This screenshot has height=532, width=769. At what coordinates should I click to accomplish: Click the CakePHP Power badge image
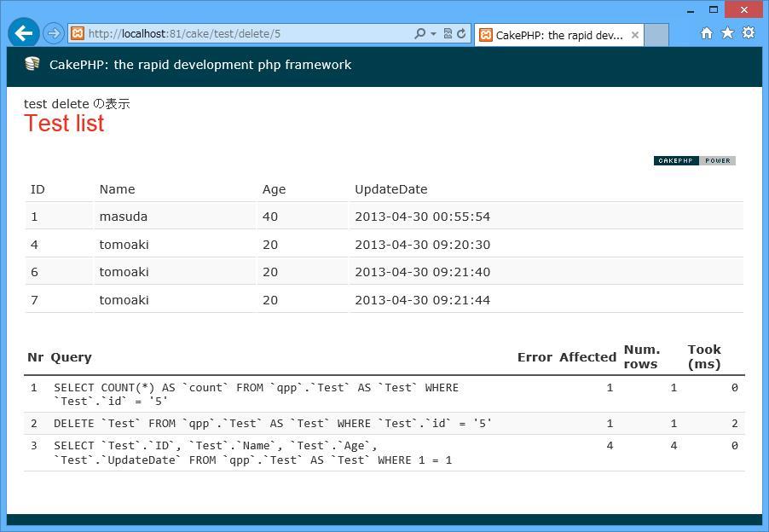pyautogui.click(x=694, y=160)
